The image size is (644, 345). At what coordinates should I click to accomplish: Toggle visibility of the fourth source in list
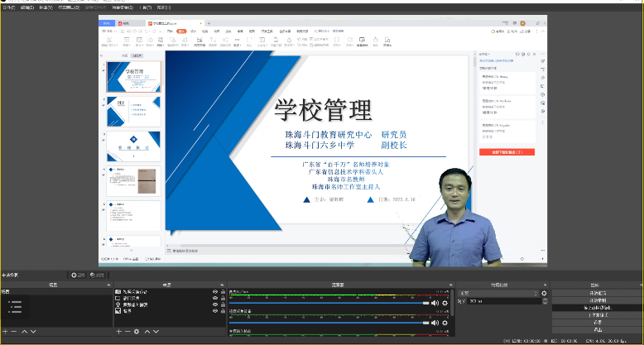point(215,311)
